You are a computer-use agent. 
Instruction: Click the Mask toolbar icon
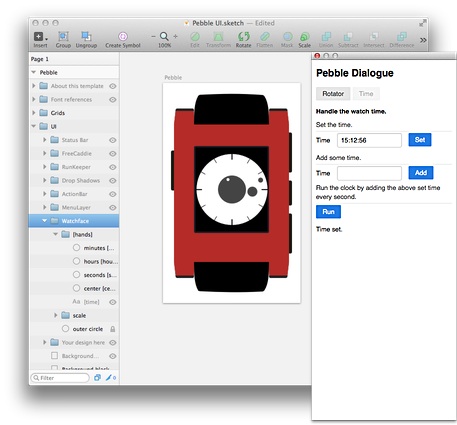coord(287,36)
